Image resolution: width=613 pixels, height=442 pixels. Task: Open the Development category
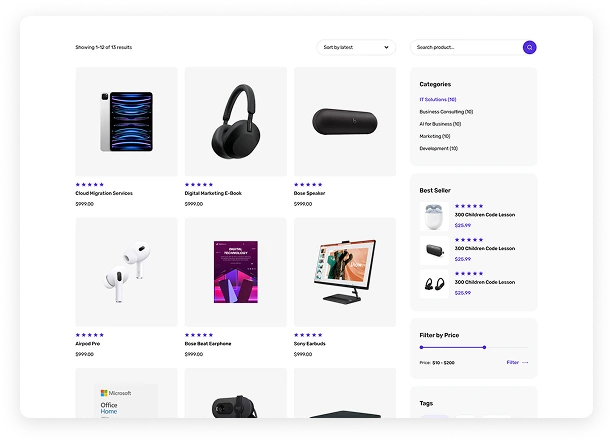click(438, 149)
